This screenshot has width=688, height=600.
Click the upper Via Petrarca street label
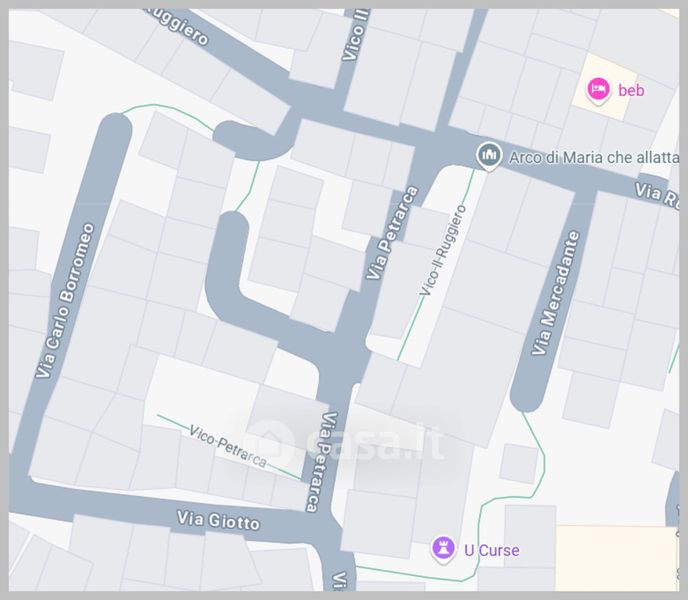pos(392,233)
